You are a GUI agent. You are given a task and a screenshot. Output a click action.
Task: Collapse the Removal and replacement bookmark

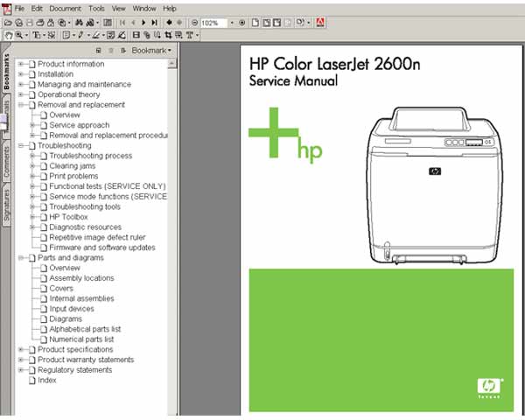pos(21,105)
